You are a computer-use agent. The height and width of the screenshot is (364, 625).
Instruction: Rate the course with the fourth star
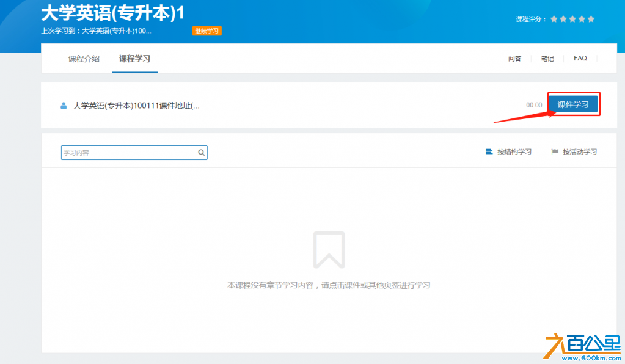coord(582,19)
